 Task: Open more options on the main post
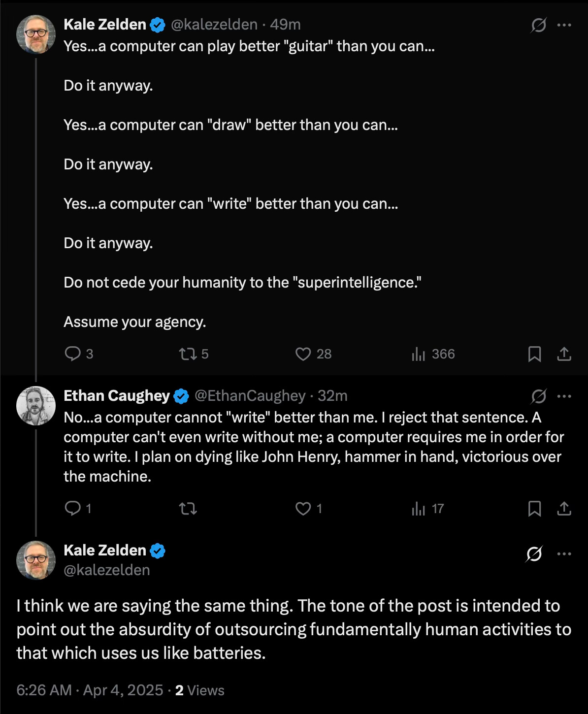click(x=564, y=554)
